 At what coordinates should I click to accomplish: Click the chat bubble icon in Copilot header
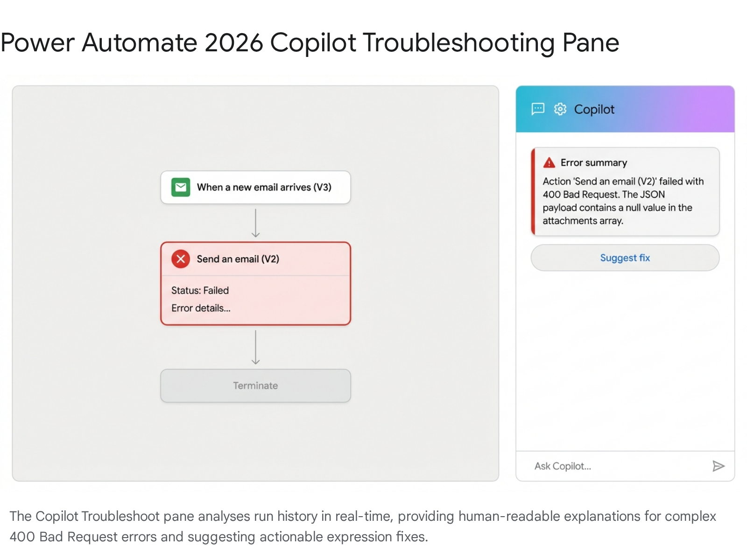(x=538, y=109)
